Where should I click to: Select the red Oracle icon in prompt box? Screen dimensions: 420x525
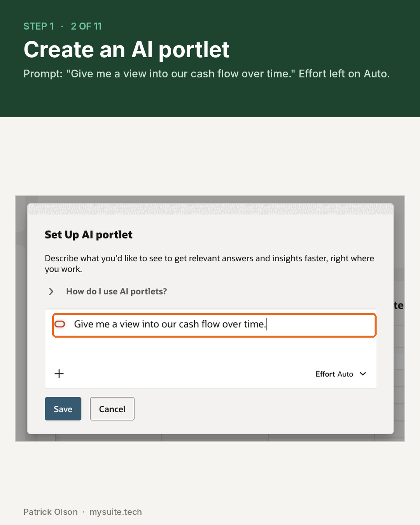(x=59, y=324)
